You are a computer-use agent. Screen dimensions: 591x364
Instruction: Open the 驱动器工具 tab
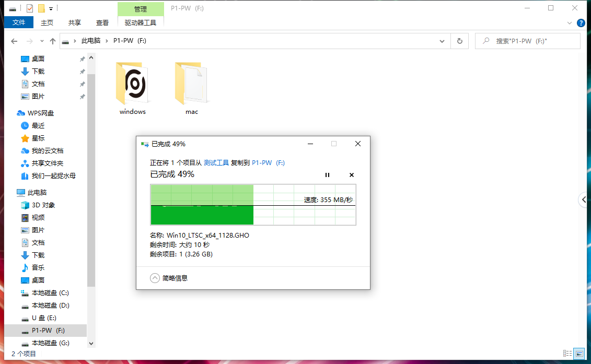pos(140,22)
